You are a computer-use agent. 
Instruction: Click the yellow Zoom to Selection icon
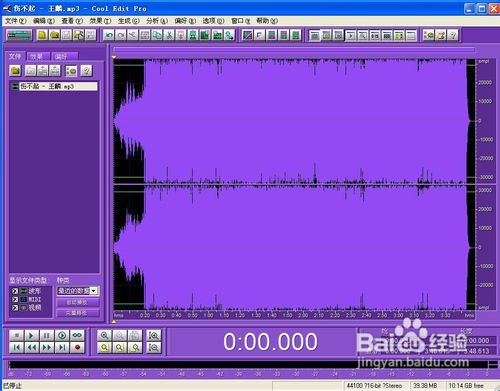click(104, 348)
